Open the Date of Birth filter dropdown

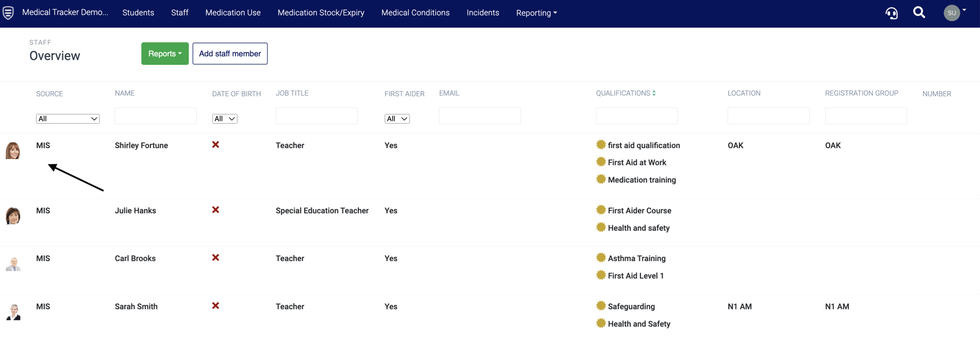(x=224, y=119)
